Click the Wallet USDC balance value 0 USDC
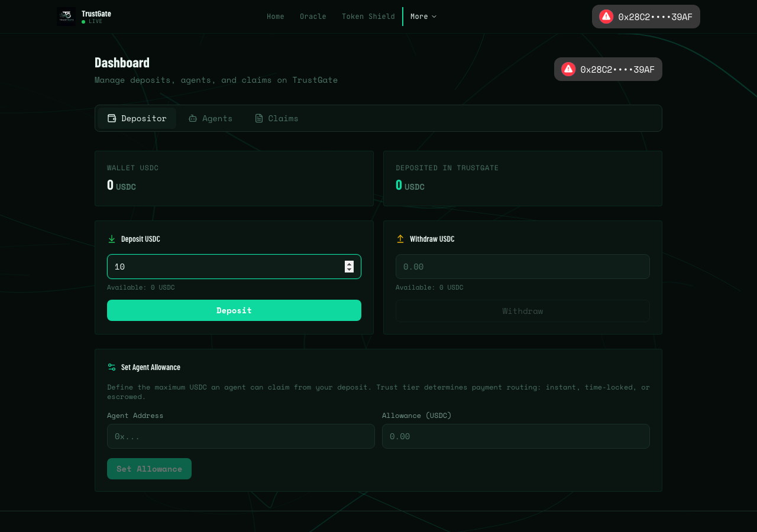The width and height of the screenshot is (757, 532). [x=121, y=185]
